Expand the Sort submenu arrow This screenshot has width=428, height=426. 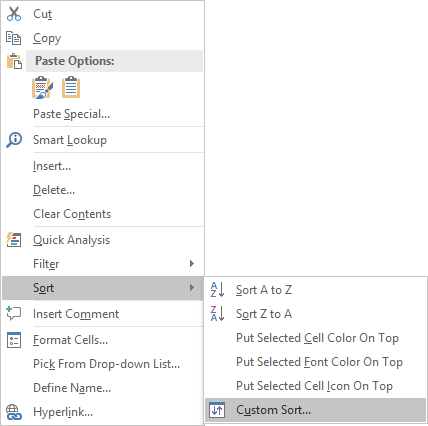coord(192,288)
